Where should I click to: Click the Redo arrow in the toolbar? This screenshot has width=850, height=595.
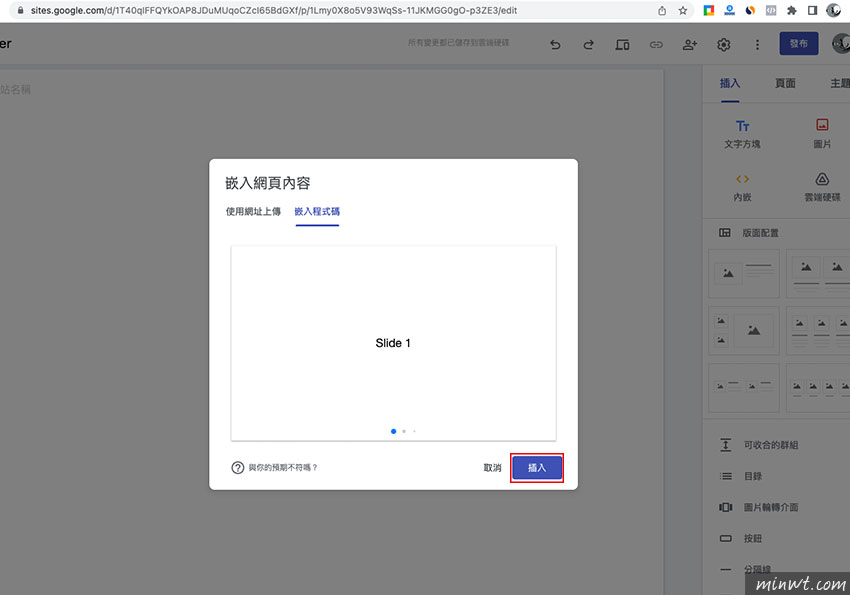click(x=588, y=44)
